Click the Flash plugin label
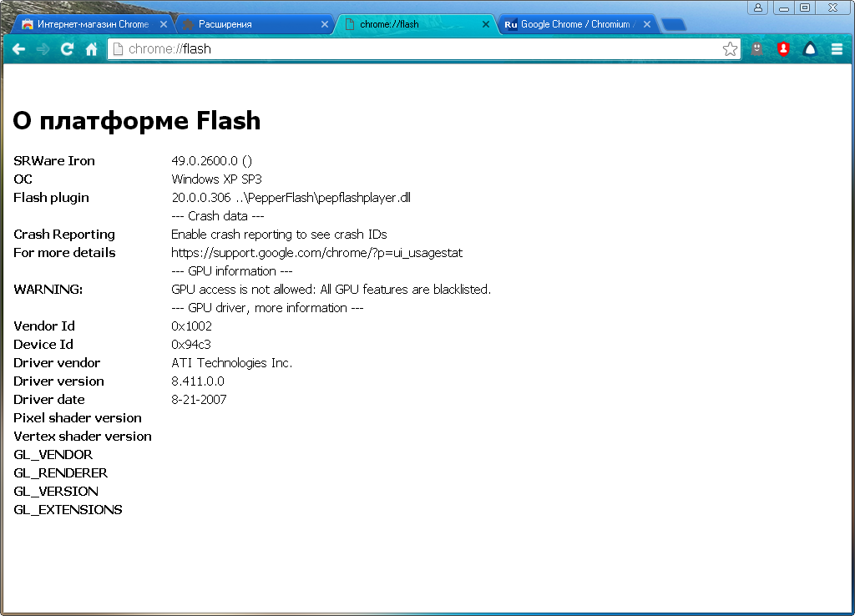855x616 pixels. (x=51, y=198)
